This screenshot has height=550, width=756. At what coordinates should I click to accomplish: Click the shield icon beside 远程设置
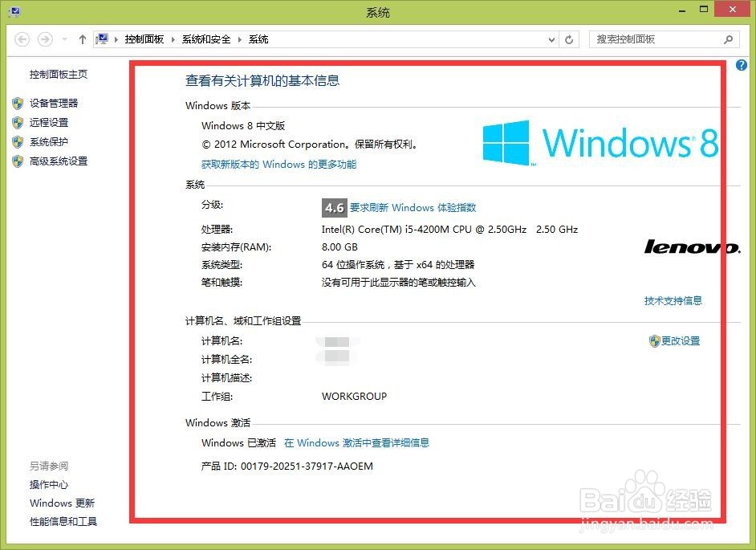pyautogui.click(x=18, y=123)
